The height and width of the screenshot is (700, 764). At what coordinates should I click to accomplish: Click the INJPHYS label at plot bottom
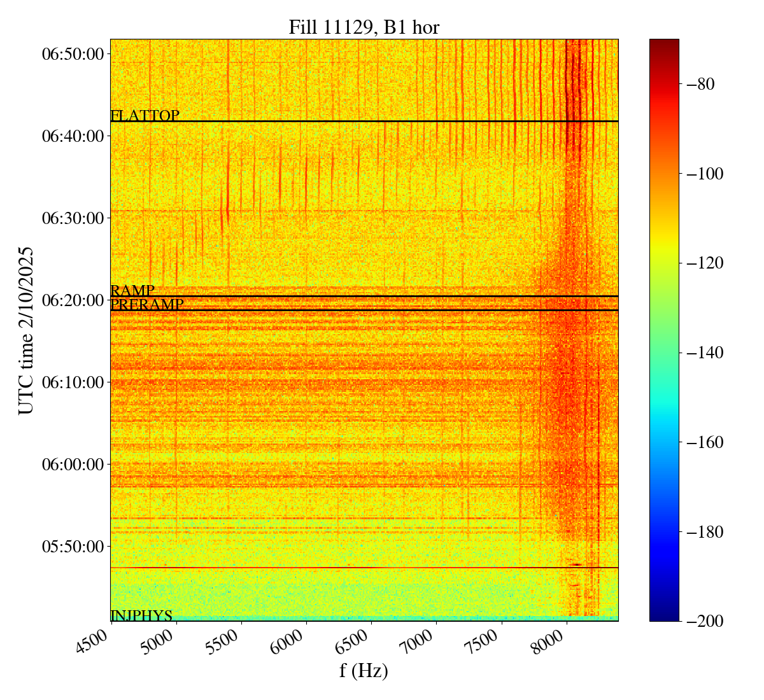pyautogui.click(x=141, y=615)
